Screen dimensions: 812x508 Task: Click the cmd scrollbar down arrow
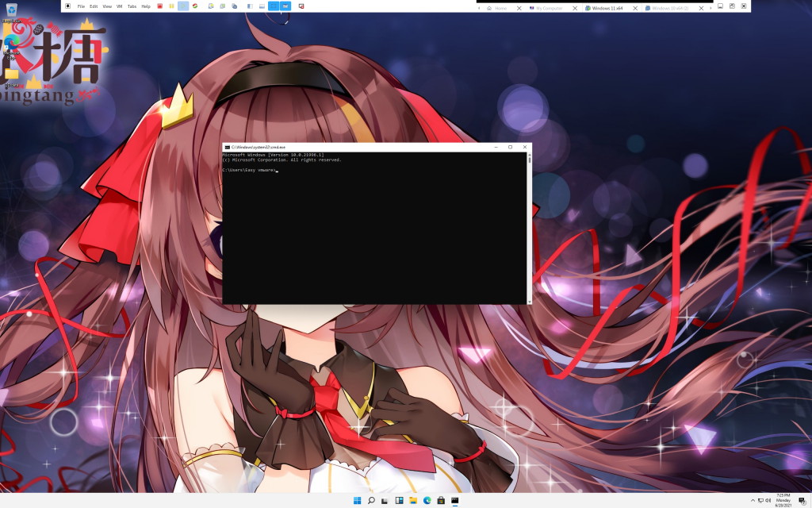tap(529, 302)
